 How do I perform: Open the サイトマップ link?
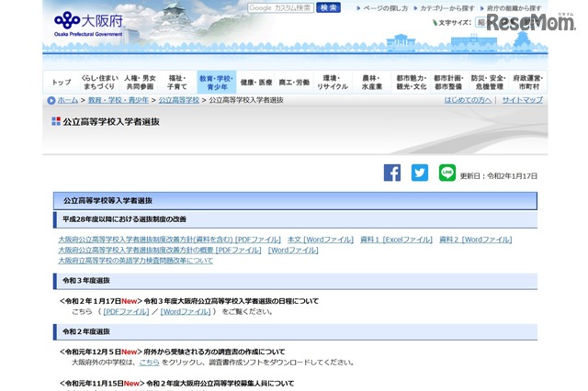[523, 99]
